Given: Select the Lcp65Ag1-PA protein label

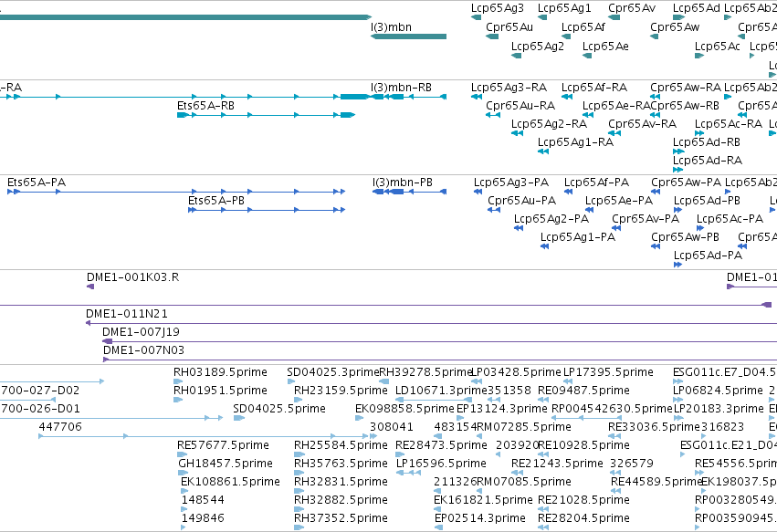Looking at the screenshot, I should point(578,237).
